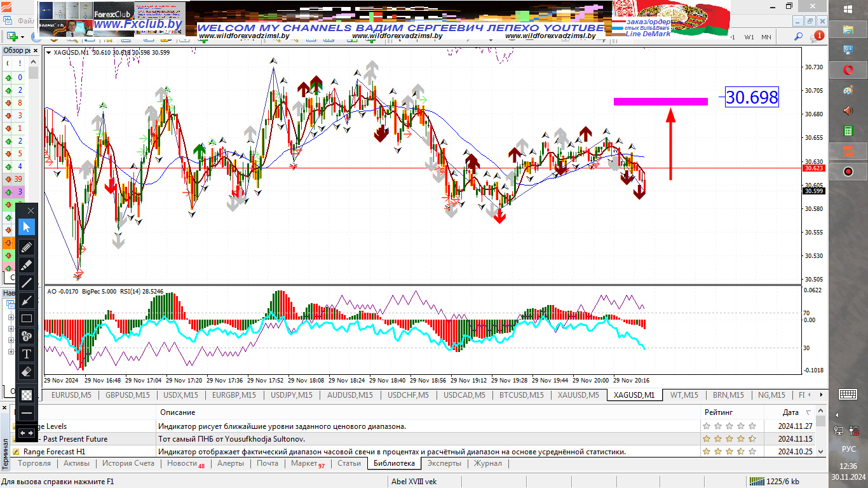This screenshot has width=868, height=488.
Task: Close the Terminal panel with x button
Action: pos(4,407)
